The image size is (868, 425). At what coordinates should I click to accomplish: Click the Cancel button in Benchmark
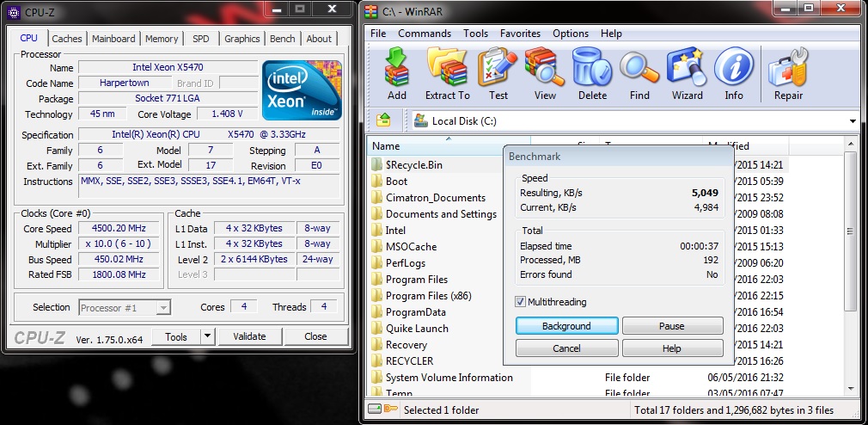tap(566, 348)
